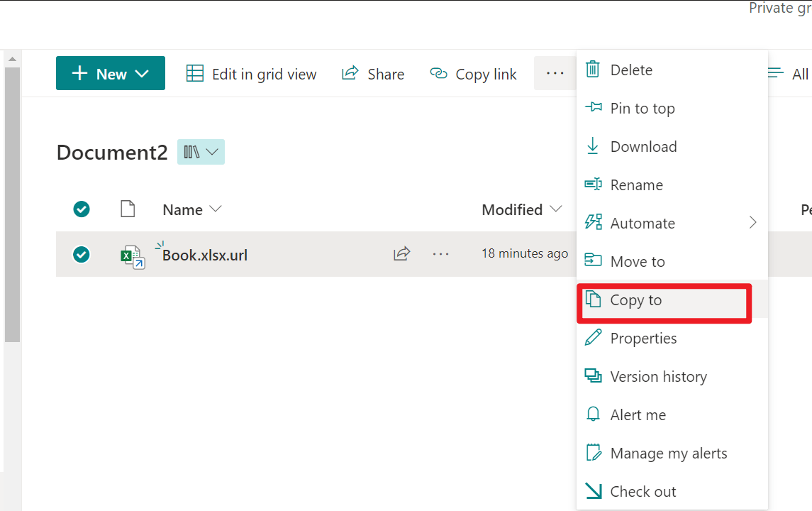Click Edit in grid view label
This screenshot has width=812, height=511.
coord(264,74)
